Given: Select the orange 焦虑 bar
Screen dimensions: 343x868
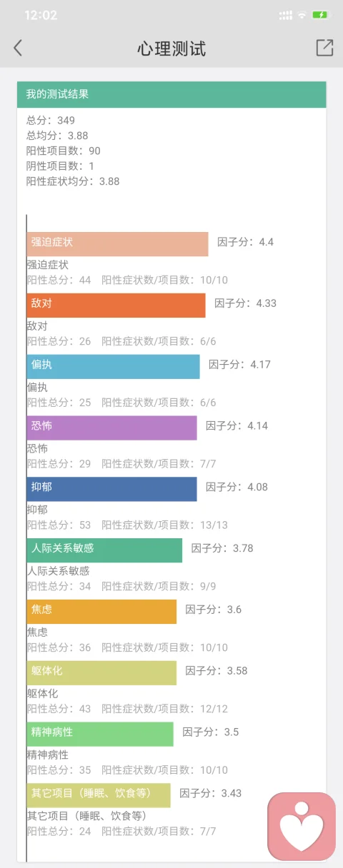Looking at the screenshot, I should click(101, 612).
